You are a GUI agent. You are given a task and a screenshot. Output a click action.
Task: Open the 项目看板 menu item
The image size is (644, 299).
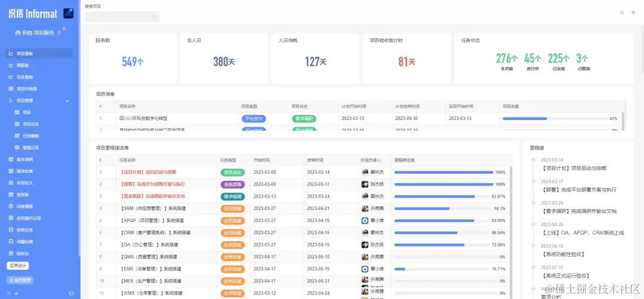39,54
